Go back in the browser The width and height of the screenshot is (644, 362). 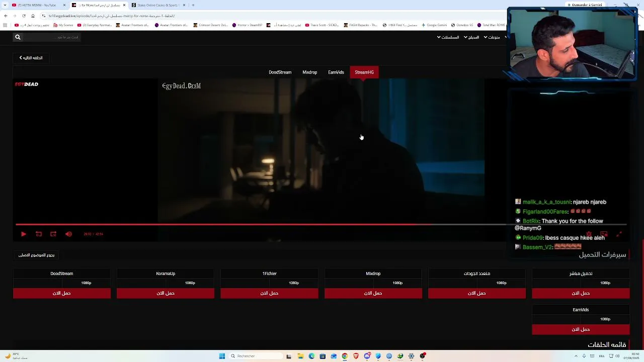[6, 16]
